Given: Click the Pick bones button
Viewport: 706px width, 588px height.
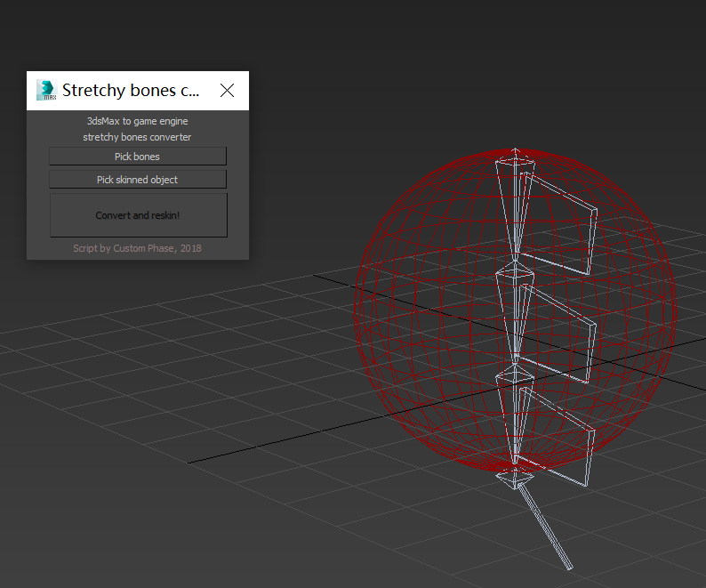Looking at the screenshot, I should [138, 157].
